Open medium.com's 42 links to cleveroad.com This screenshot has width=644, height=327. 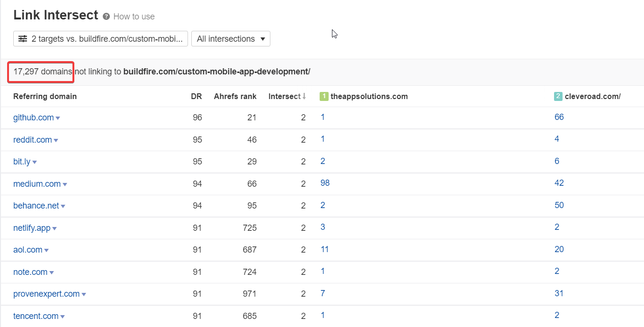pyautogui.click(x=559, y=183)
